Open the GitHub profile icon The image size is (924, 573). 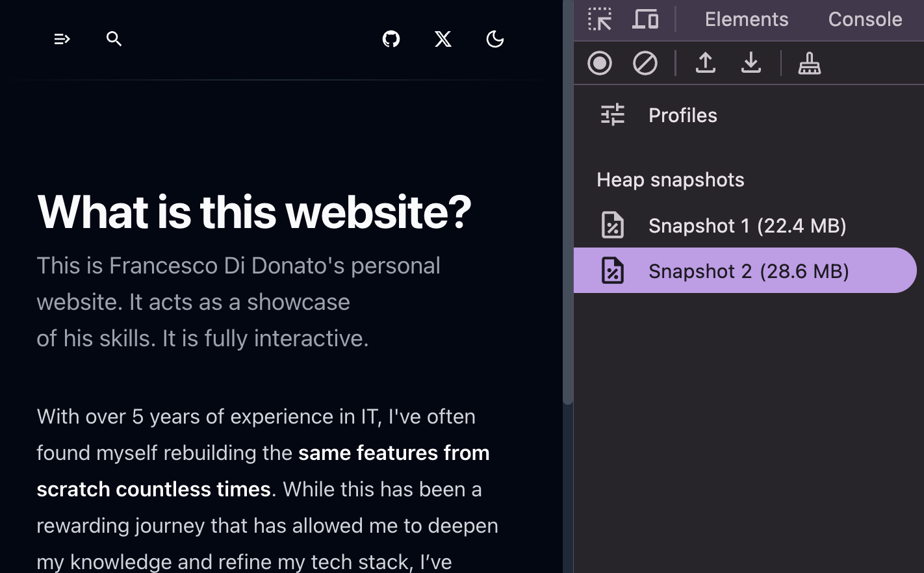[391, 40]
